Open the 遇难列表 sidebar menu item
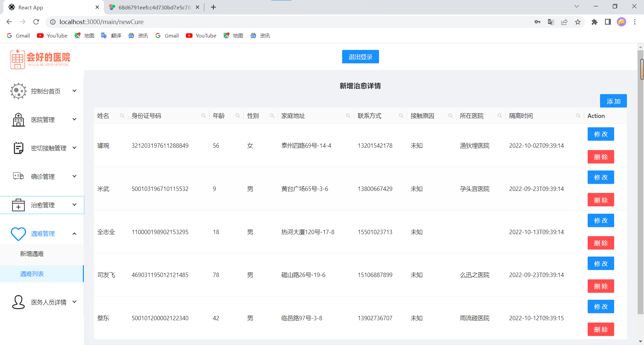The image size is (644, 345). click(x=32, y=274)
